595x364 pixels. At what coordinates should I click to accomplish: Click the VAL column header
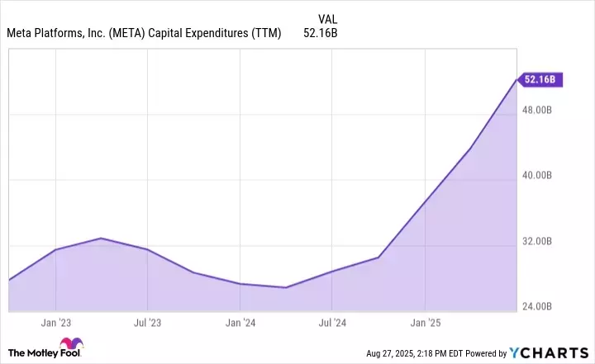tap(326, 18)
